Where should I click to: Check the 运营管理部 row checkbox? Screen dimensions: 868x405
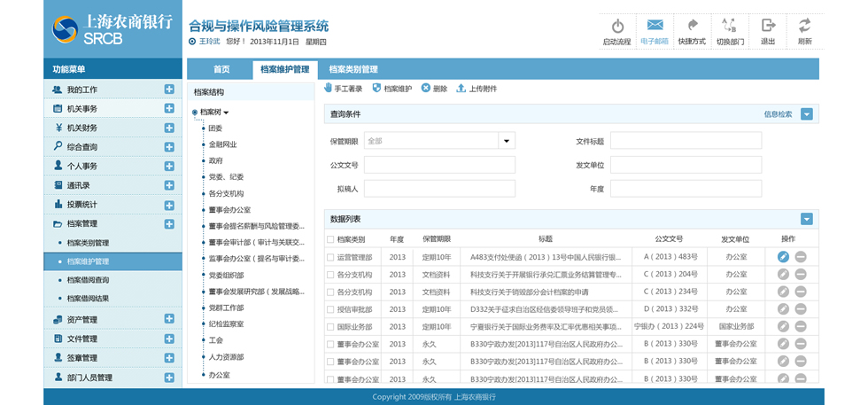coord(330,257)
